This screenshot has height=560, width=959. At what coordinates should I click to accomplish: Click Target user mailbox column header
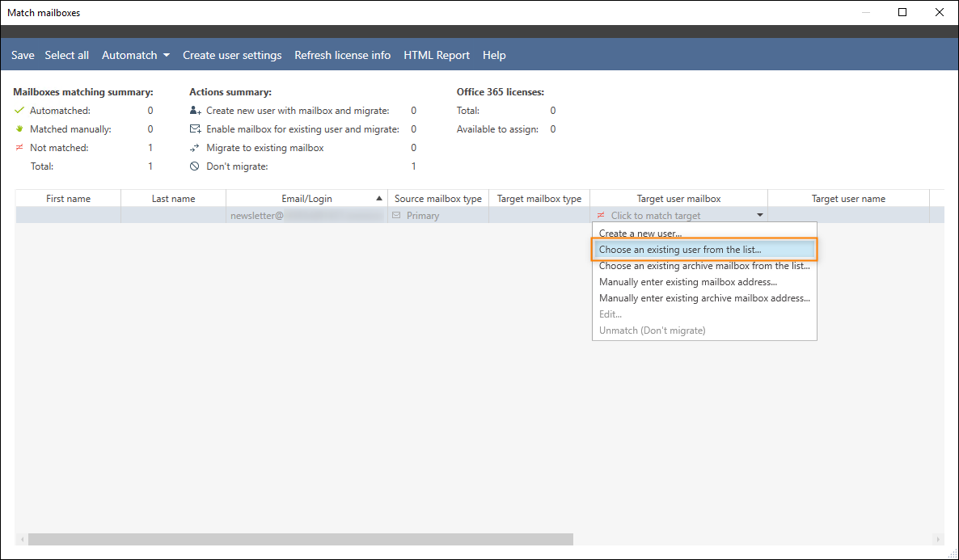tap(679, 199)
